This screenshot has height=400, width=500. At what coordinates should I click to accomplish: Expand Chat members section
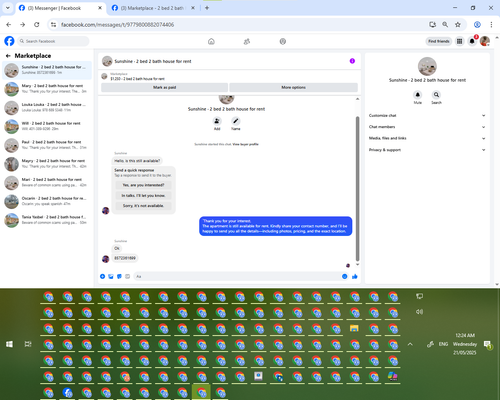pos(427,127)
